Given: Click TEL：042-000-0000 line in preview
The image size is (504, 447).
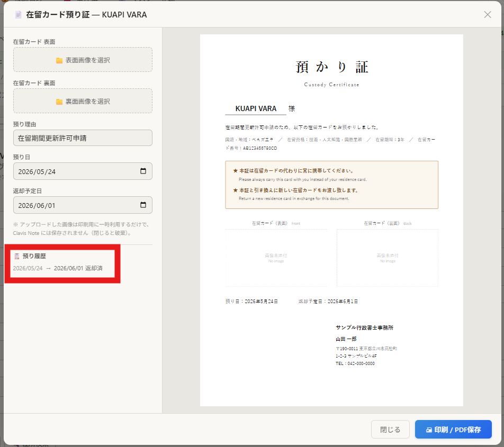Looking at the screenshot, I should coord(355,363).
